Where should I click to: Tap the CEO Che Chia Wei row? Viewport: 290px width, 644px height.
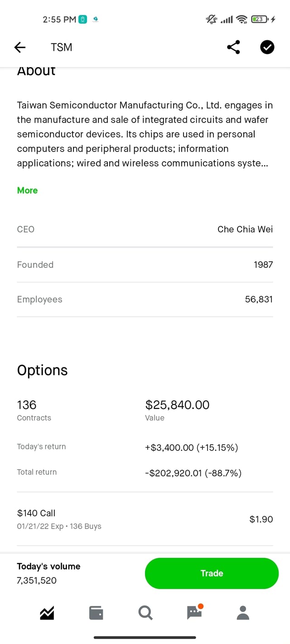click(x=145, y=229)
